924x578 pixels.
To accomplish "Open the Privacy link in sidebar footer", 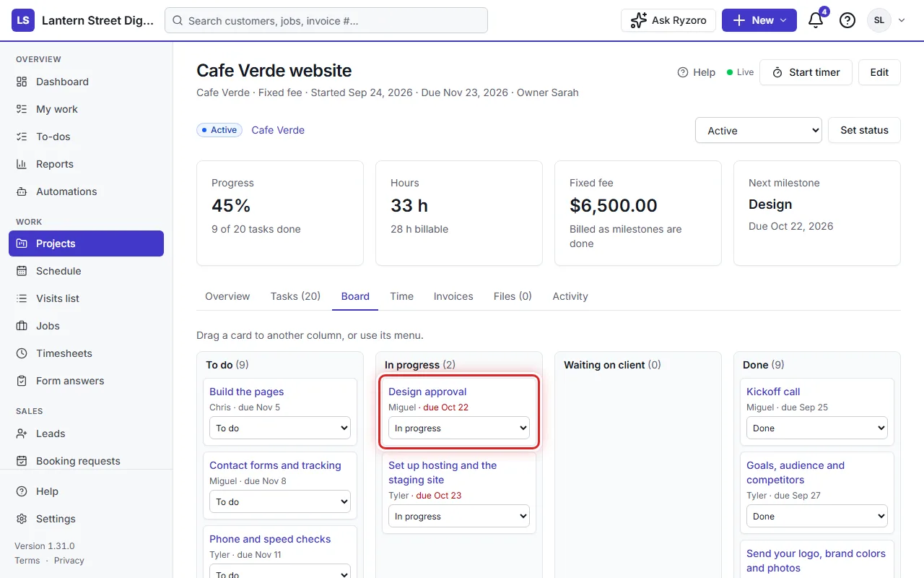I will tap(69, 561).
